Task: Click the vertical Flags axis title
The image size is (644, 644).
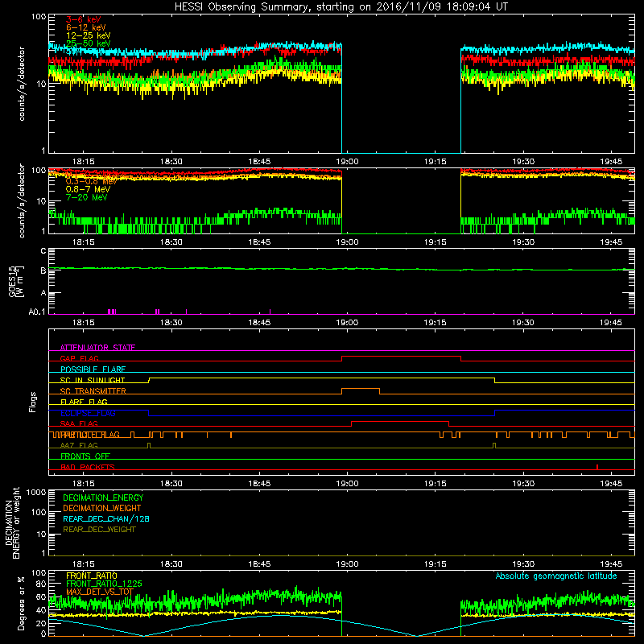Action: (33, 402)
